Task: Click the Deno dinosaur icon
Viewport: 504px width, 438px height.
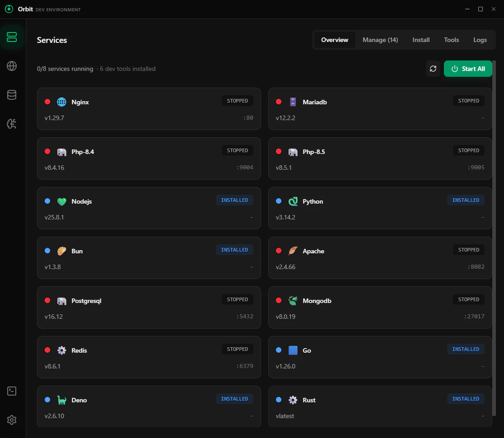Action: point(61,400)
